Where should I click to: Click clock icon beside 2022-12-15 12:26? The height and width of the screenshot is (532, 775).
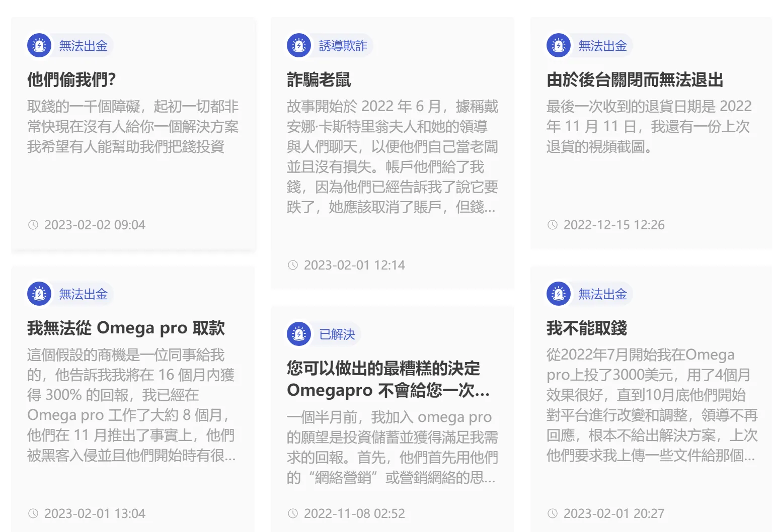tap(553, 225)
